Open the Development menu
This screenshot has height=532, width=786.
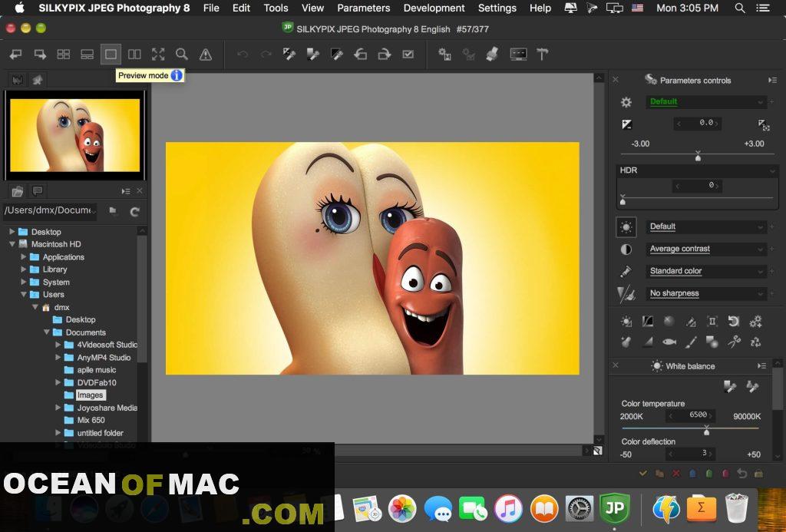pos(434,8)
